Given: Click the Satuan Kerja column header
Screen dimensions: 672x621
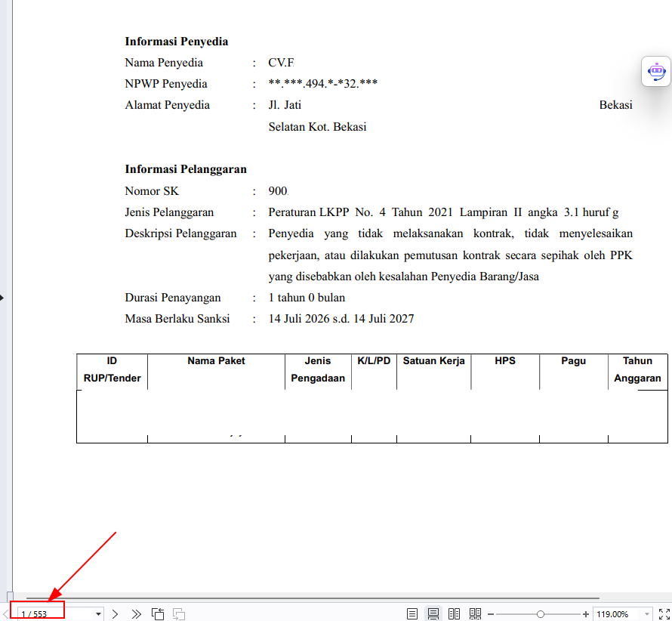Looking at the screenshot, I should [x=433, y=360].
